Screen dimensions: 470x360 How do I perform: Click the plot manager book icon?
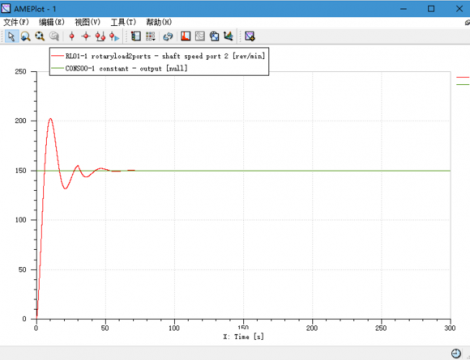136,36
